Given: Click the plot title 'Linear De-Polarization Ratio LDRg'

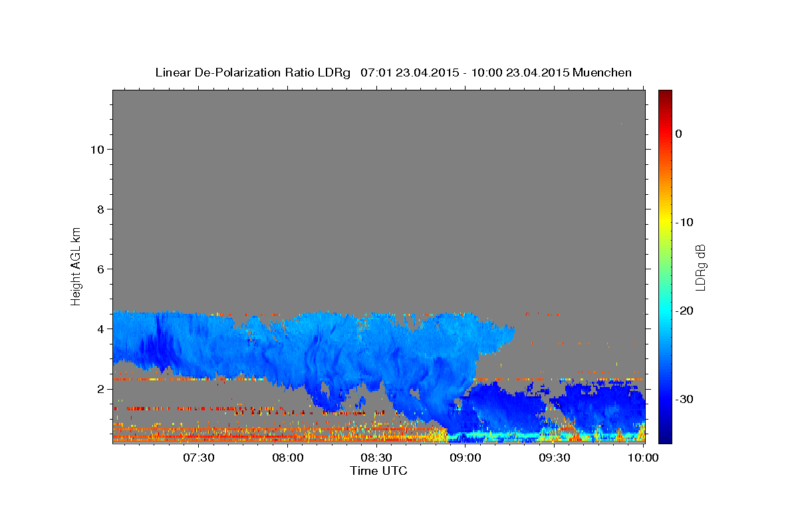Looking at the screenshot, I should tap(253, 72).
